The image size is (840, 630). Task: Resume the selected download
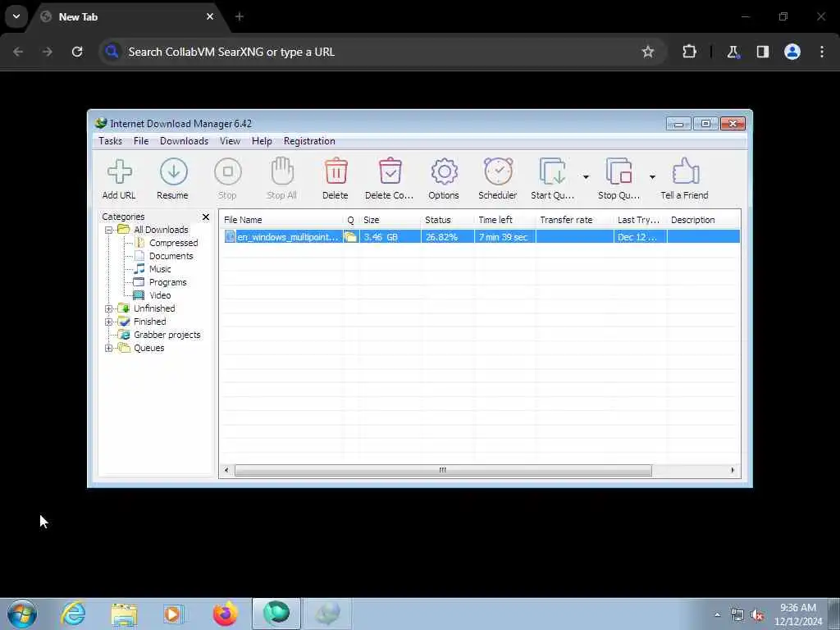pyautogui.click(x=173, y=172)
